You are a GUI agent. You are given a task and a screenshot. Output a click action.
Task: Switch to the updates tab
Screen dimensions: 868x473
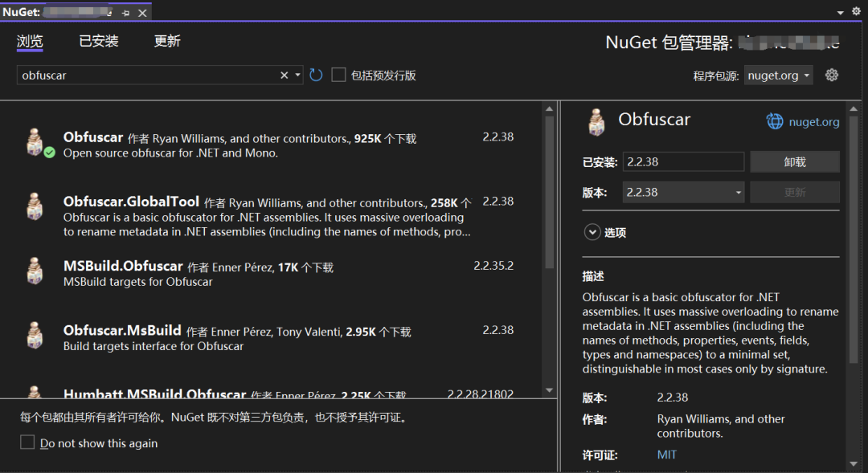tap(167, 41)
